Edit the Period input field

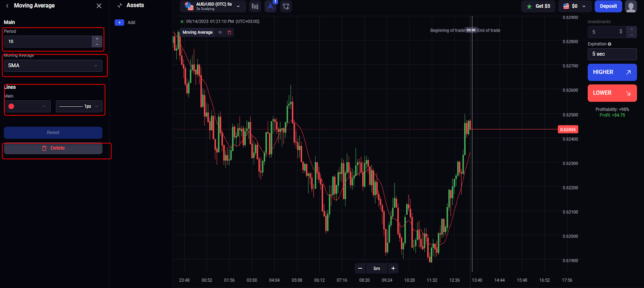point(48,41)
